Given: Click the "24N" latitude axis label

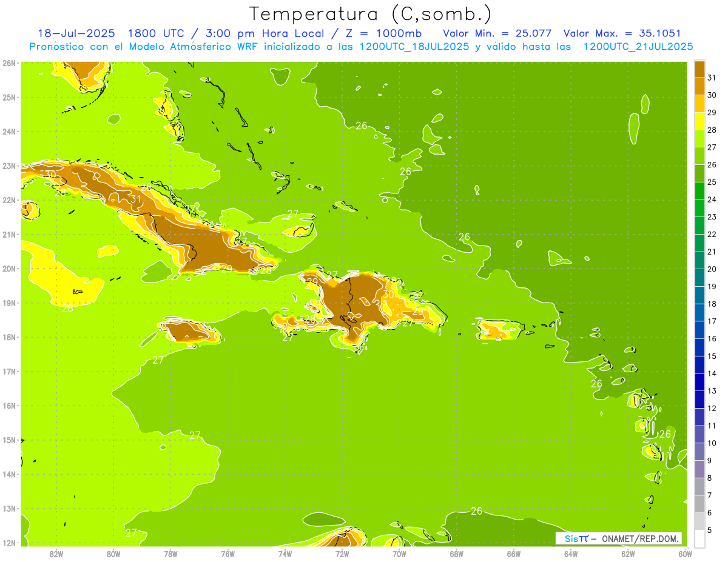Looking at the screenshot, I should click(9, 132).
